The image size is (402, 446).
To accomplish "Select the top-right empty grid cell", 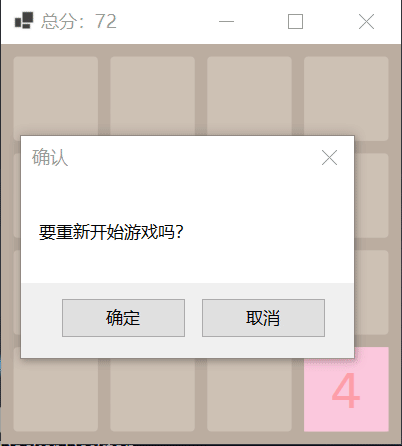I will click(346, 98).
